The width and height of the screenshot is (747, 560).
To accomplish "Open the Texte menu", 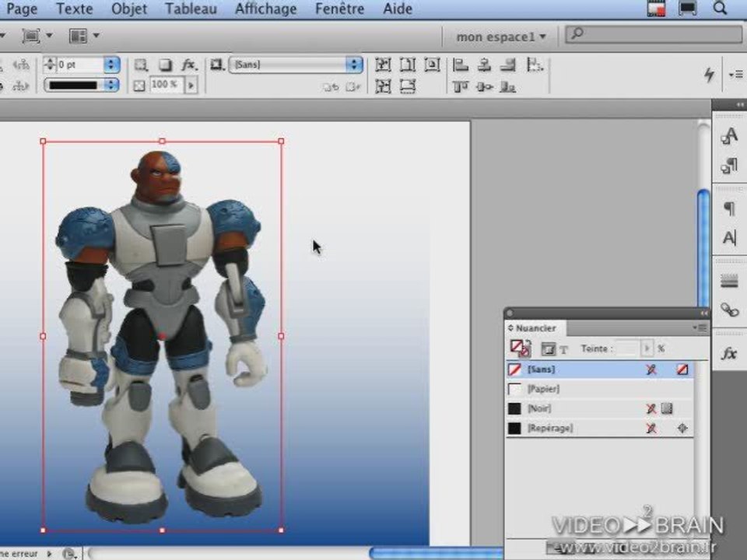I will pos(75,9).
